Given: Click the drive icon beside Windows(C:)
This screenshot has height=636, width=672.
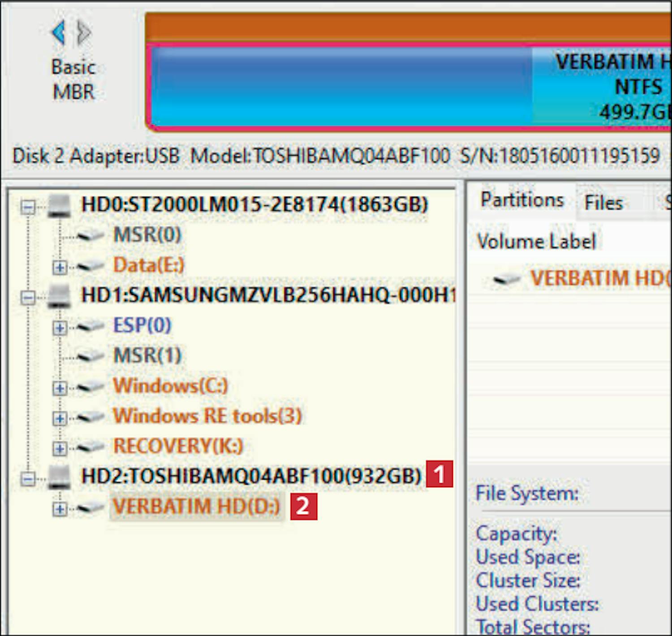Looking at the screenshot, I should click(90, 386).
